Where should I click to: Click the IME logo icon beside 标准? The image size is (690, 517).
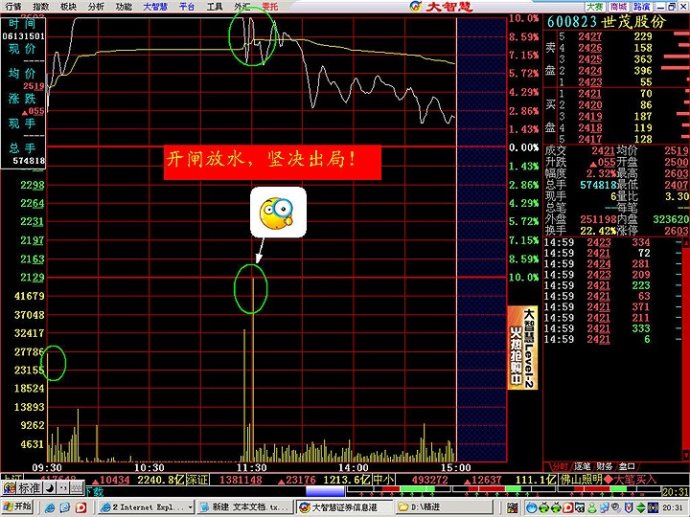[x=9, y=488]
